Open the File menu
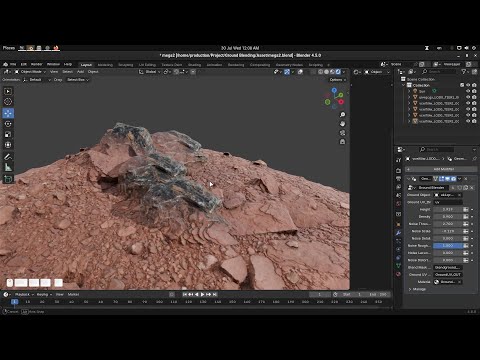The height and width of the screenshot is (360, 480). pyautogui.click(x=13, y=64)
